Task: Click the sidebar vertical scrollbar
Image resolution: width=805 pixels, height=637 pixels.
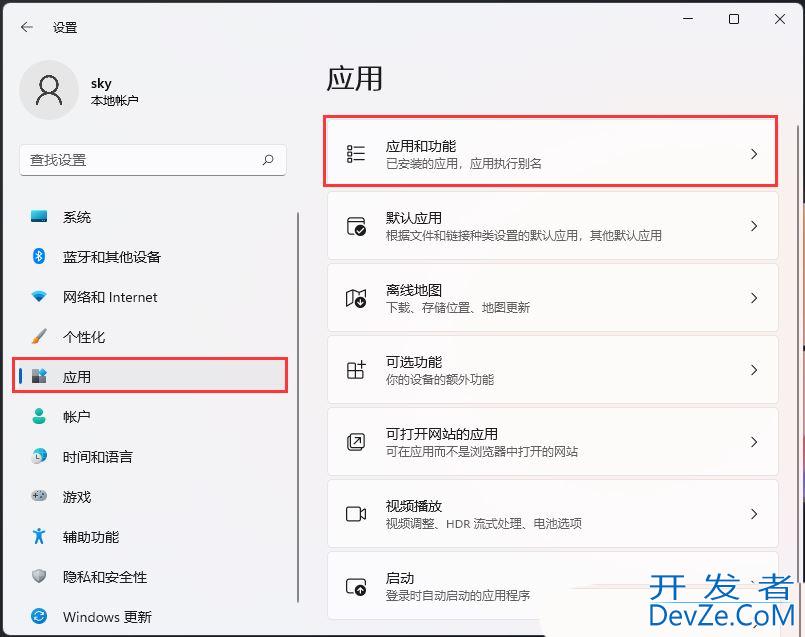Action: pyautogui.click(x=298, y=407)
